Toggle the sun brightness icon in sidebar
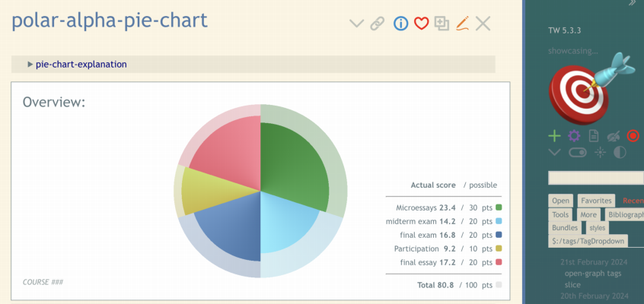 600,153
